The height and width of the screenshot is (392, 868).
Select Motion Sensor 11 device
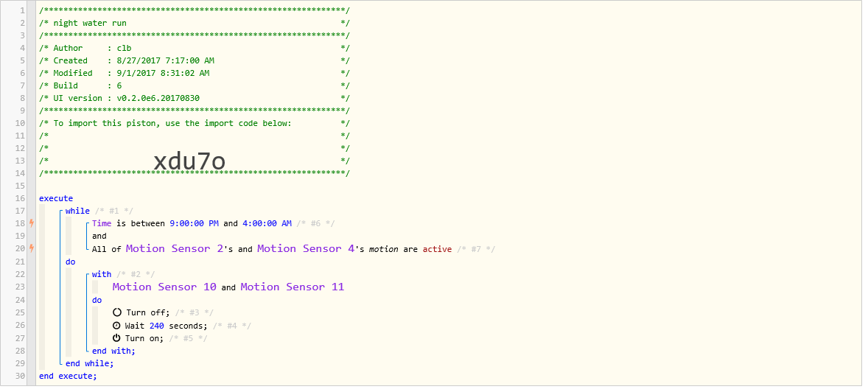click(293, 287)
